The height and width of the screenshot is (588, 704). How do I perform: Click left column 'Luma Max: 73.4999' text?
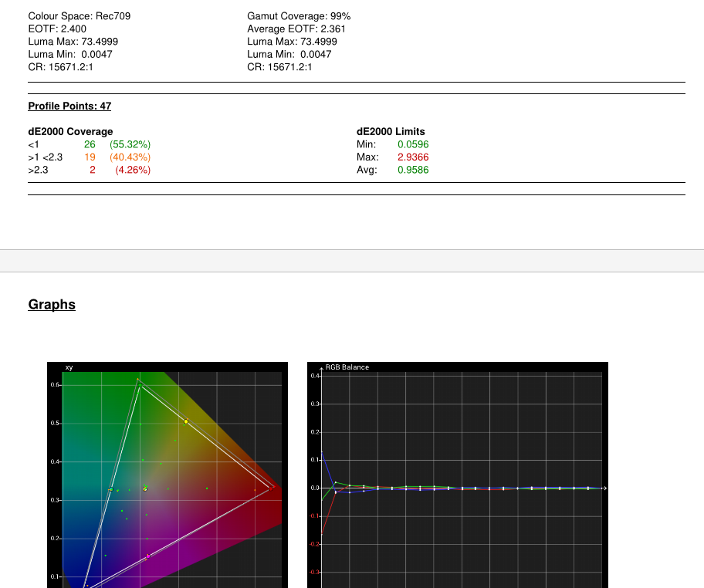pyautogui.click(x=73, y=42)
